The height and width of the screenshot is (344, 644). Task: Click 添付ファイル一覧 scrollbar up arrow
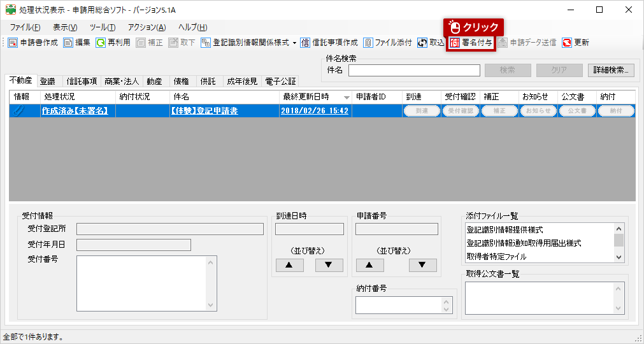coord(619,229)
